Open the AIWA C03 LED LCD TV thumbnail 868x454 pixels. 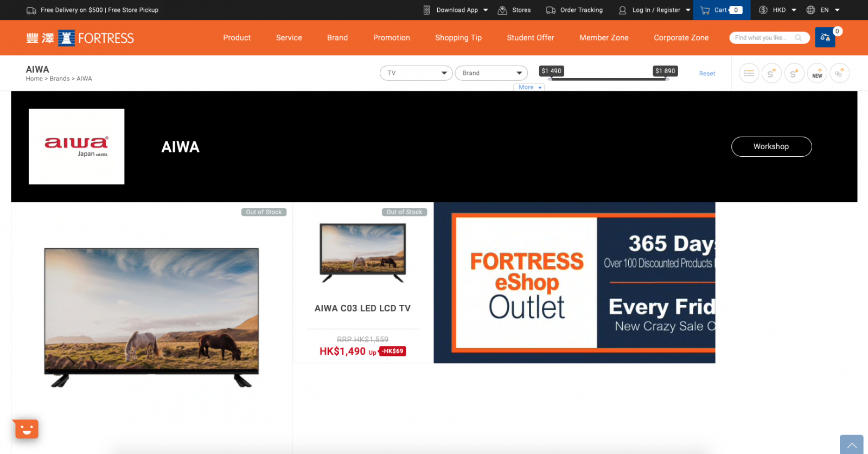click(362, 253)
